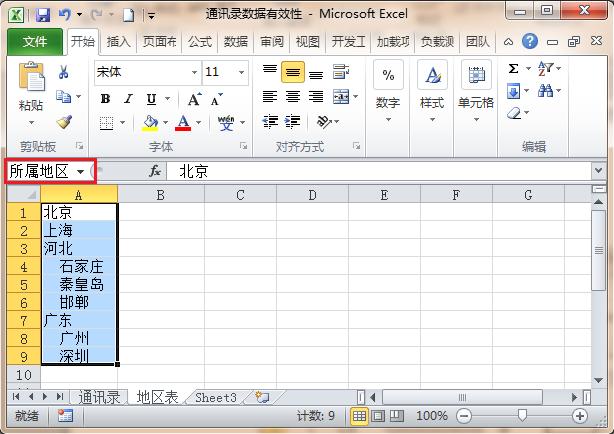This screenshot has width=614, height=434.
Task: Click Page Layout view button in status bar
Action: pos(378,416)
